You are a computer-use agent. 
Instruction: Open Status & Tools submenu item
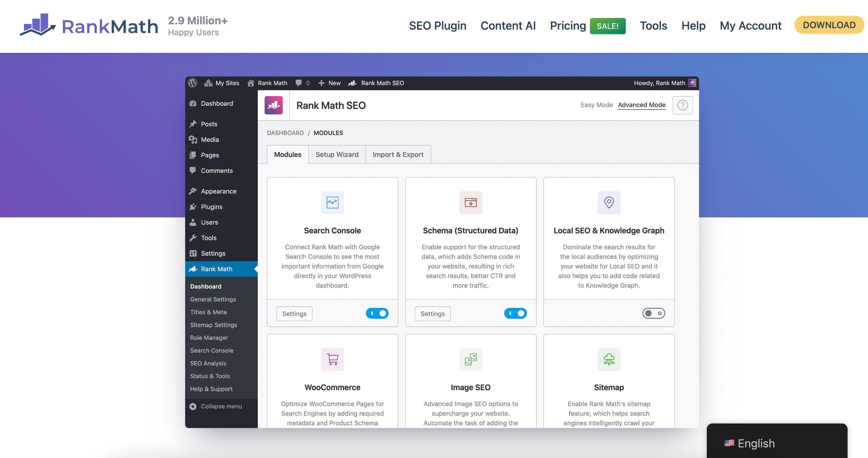coord(210,376)
